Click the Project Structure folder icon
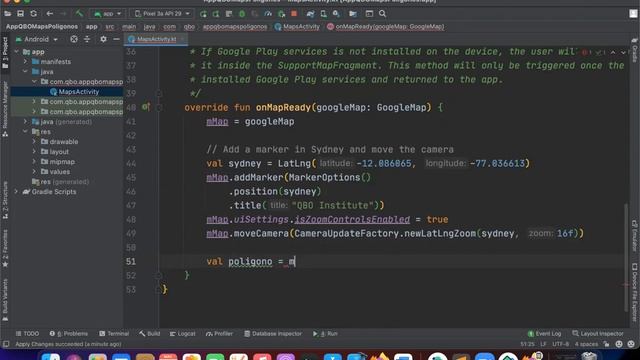Viewport: 640px width, 360px height. tap(353, 14)
